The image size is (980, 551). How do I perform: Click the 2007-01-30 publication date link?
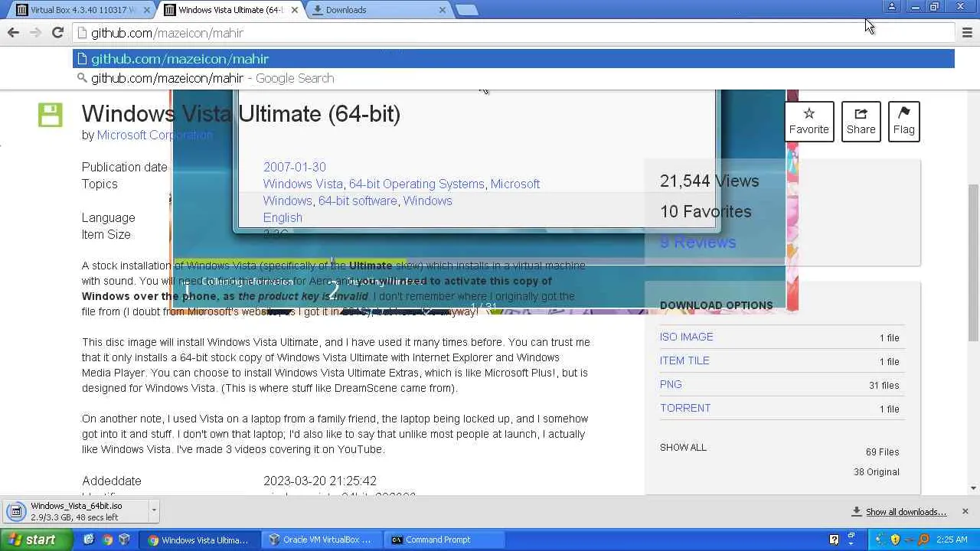295,167
